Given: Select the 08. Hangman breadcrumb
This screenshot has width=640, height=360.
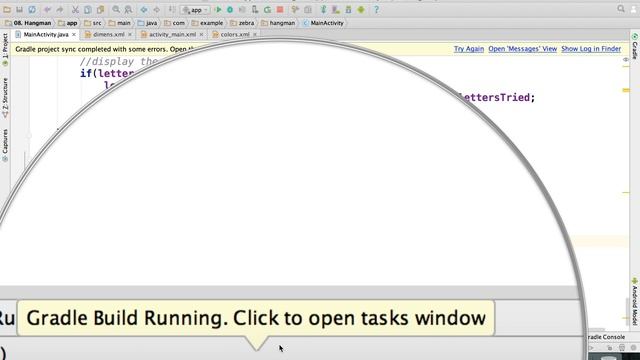Looking at the screenshot, I should (28, 23).
